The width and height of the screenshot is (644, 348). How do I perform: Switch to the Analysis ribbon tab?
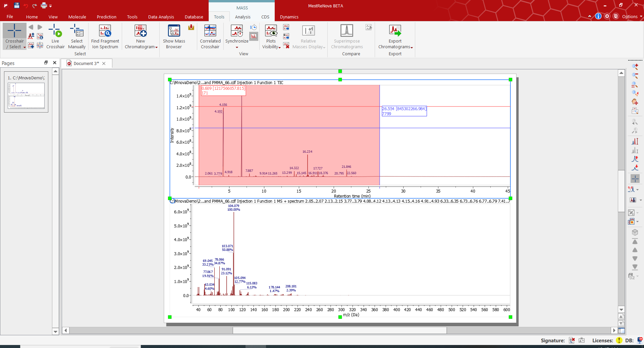click(x=243, y=17)
